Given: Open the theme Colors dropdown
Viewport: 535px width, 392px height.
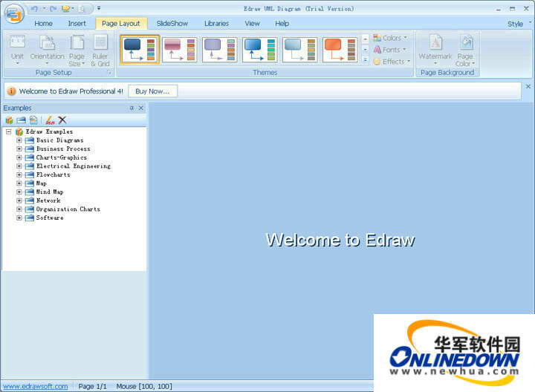Looking at the screenshot, I should (390, 38).
